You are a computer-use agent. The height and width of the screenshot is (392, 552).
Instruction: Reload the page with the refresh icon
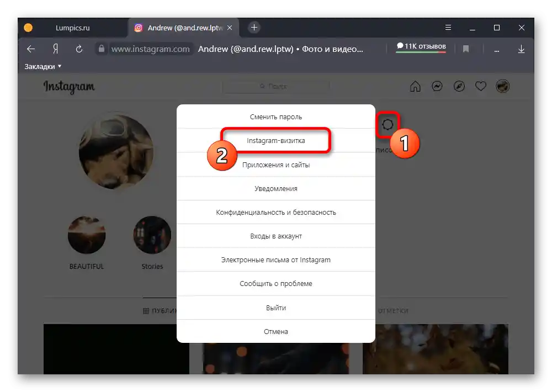pos(79,49)
